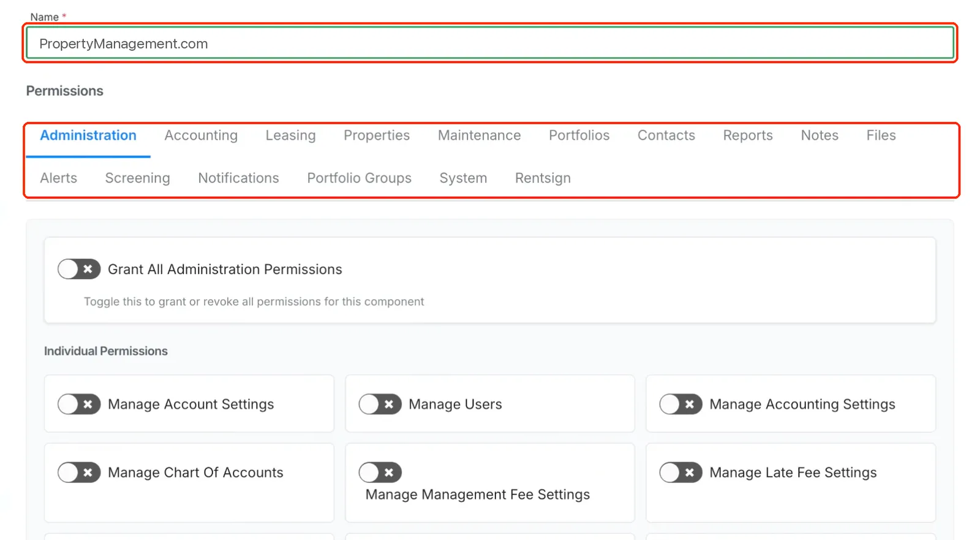The height and width of the screenshot is (540, 980).
Task: Open the Files tab
Action: click(x=881, y=135)
